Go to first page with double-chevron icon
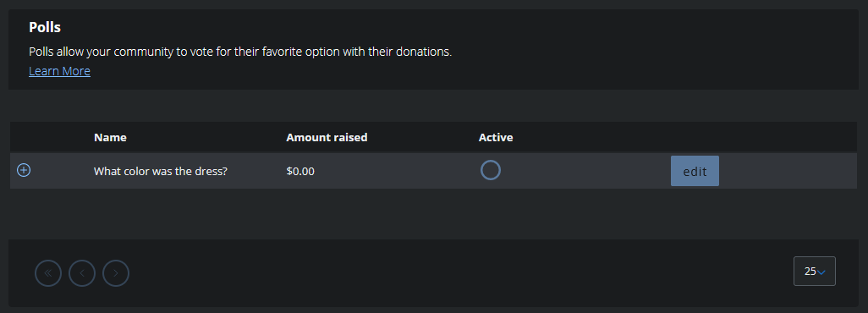The width and height of the screenshot is (868, 313). coord(48,273)
